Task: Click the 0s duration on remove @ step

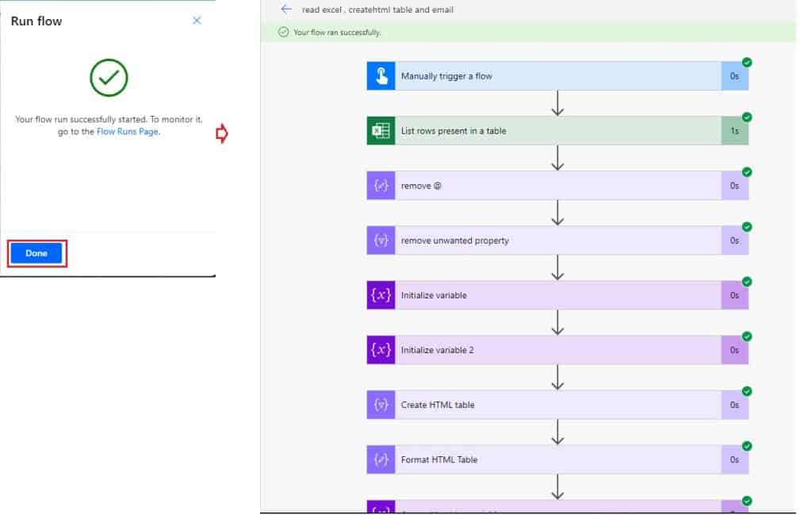Action: coord(734,186)
